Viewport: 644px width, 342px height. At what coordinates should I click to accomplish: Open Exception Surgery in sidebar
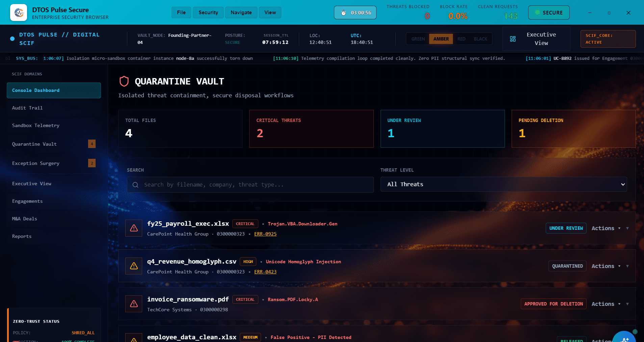pyautogui.click(x=54, y=163)
